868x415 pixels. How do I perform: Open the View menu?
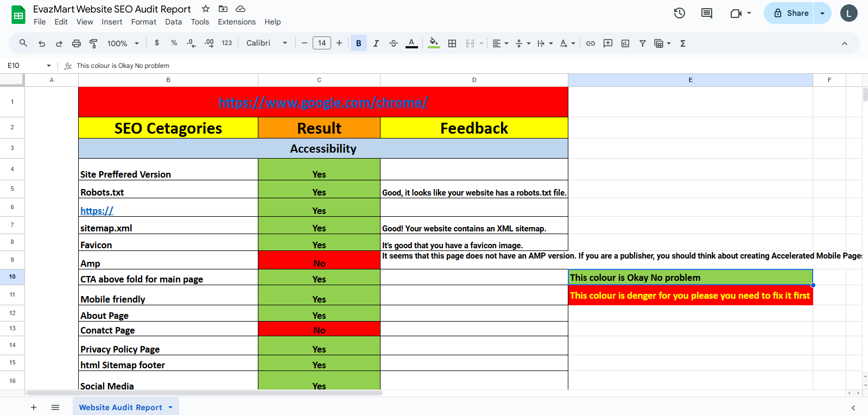pyautogui.click(x=85, y=22)
